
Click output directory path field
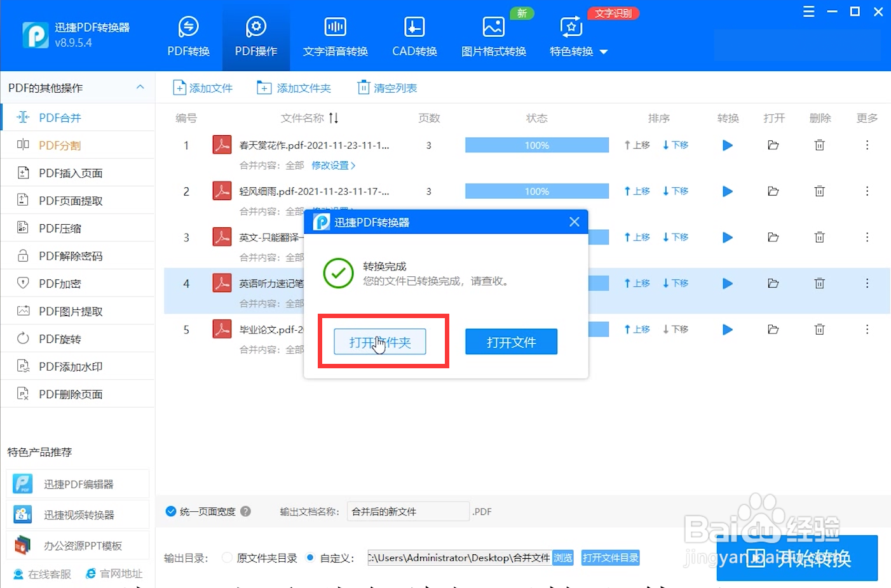pyautogui.click(x=459, y=558)
